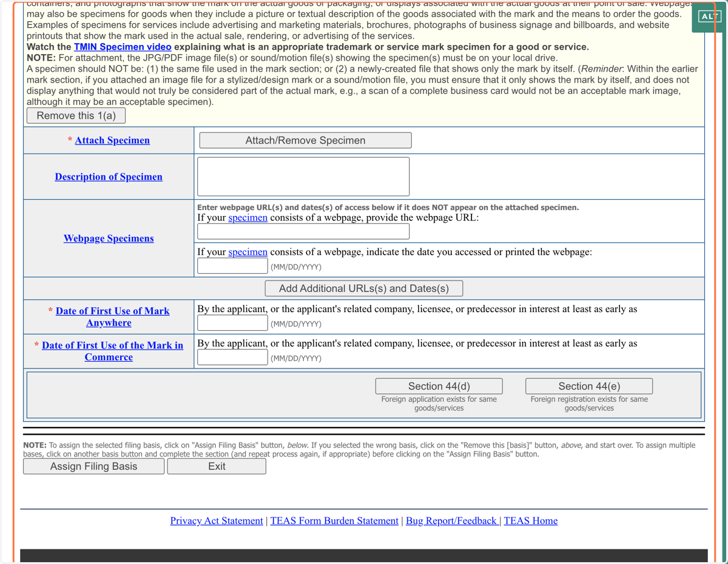The image size is (728, 564).
Task: Click the Remove this 1(a) button
Action: pyautogui.click(x=76, y=115)
